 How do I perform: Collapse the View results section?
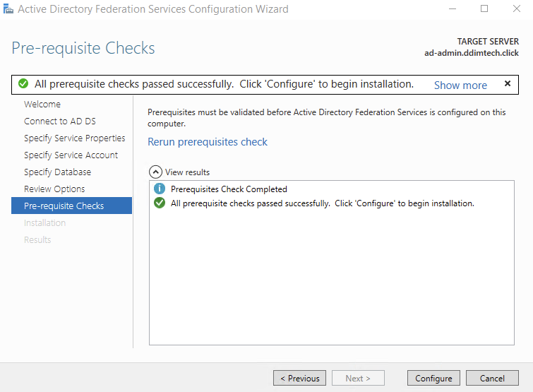click(155, 172)
